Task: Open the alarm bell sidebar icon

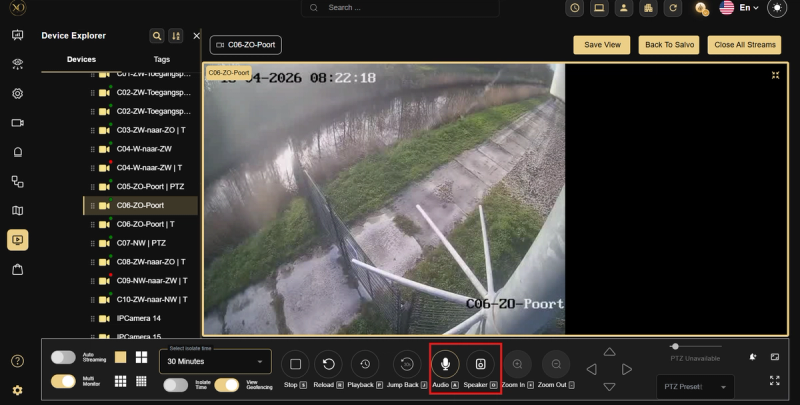Action: click(x=18, y=152)
